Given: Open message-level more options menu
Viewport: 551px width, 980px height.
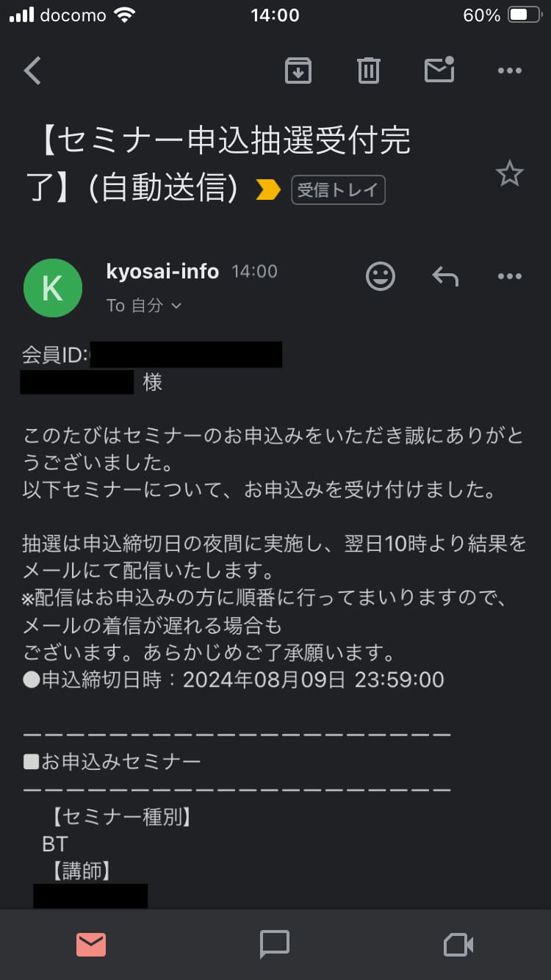Looking at the screenshot, I should (509, 276).
